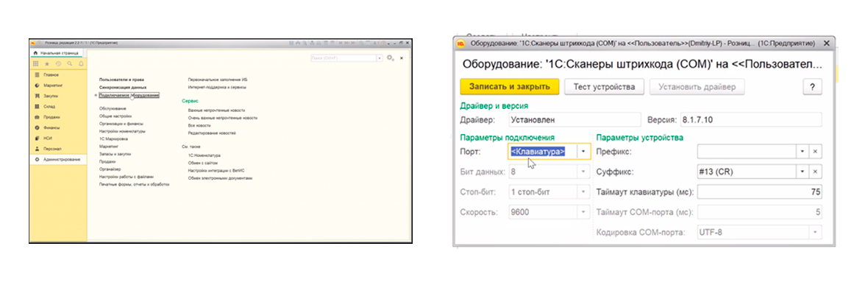Open History clock icon in tools panel
This screenshot has height=302, width=868.
[x=58, y=64]
